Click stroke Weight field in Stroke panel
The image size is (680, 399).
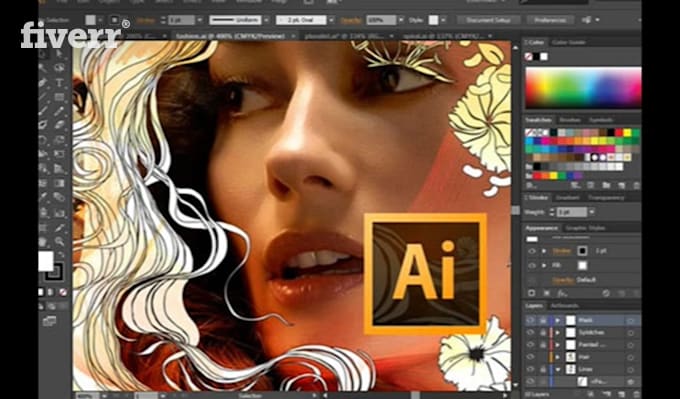(572, 212)
